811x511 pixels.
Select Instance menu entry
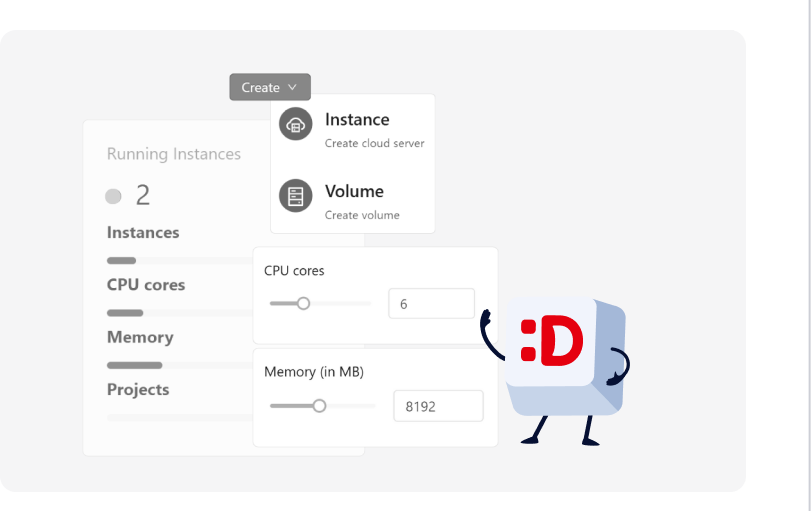coord(353,129)
